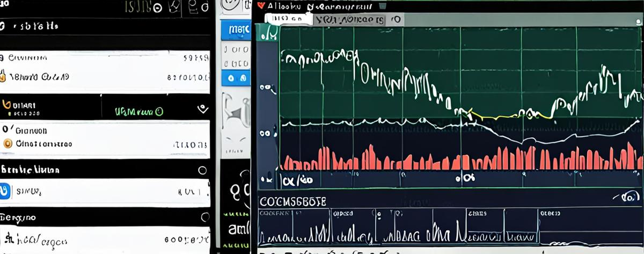Click the 'COCMSBBOTE' indicator panel header

[x=292, y=201]
